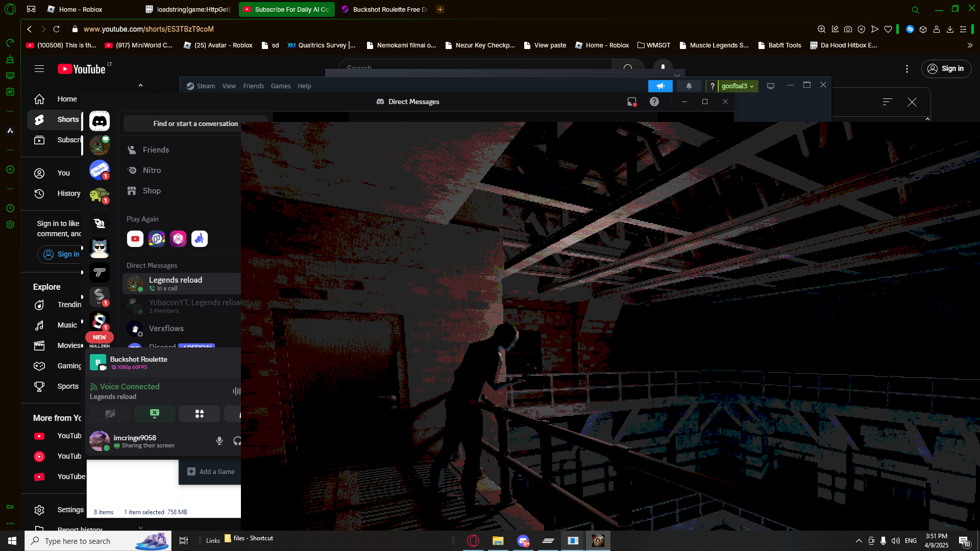Add page to bookmarks heart icon
Viewport: 980px width, 551px height.
point(888,29)
